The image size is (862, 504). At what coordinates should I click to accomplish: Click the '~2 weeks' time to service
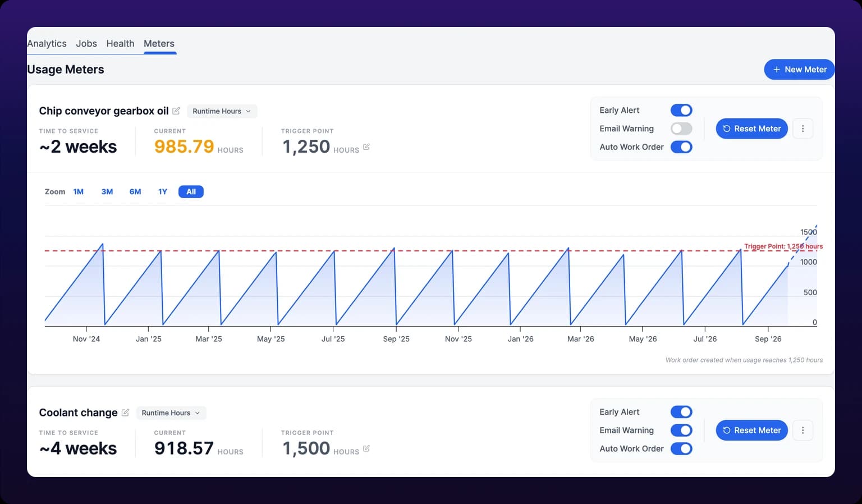pos(78,146)
